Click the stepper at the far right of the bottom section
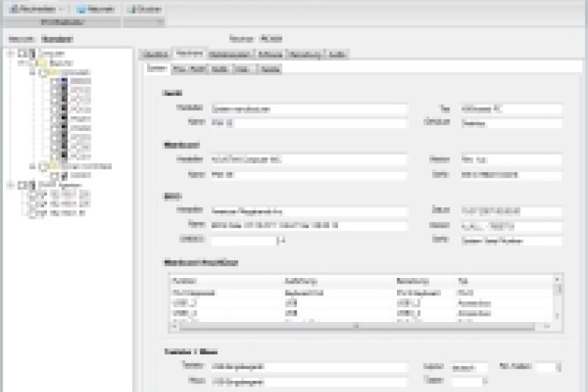 (559, 367)
